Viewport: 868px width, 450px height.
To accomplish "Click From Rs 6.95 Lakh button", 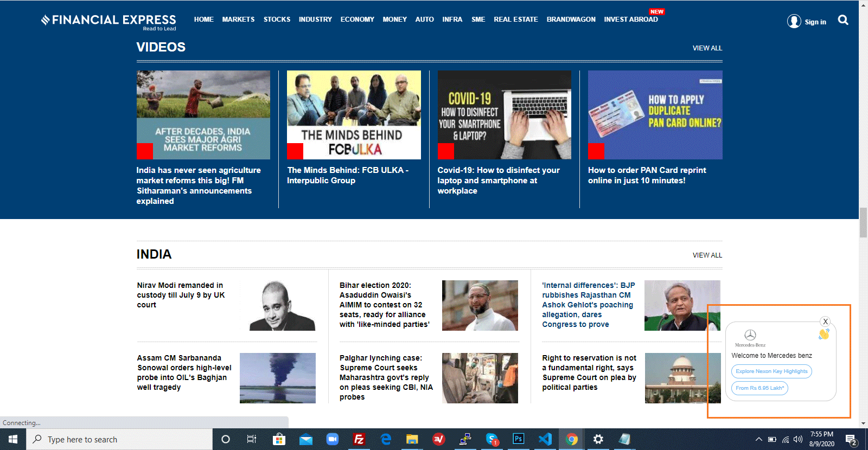I will click(759, 388).
